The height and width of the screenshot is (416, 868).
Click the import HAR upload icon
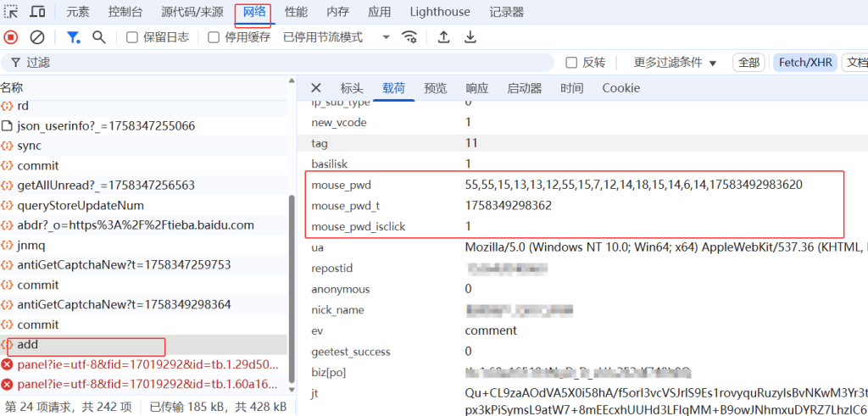pyautogui.click(x=443, y=37)
